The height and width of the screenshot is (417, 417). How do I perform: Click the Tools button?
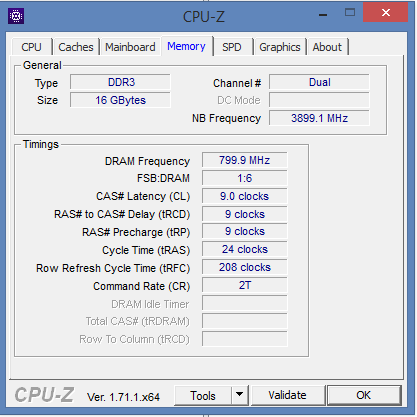point(203,396)
